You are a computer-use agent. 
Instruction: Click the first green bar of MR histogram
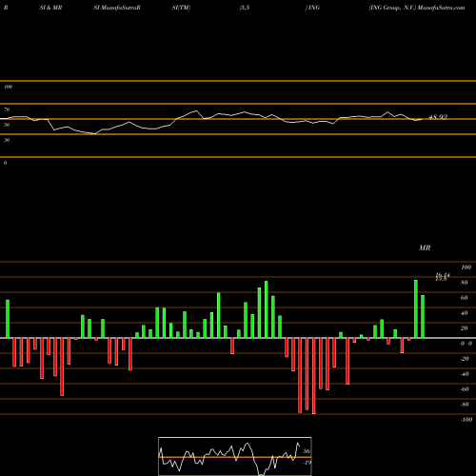(8, 319)
